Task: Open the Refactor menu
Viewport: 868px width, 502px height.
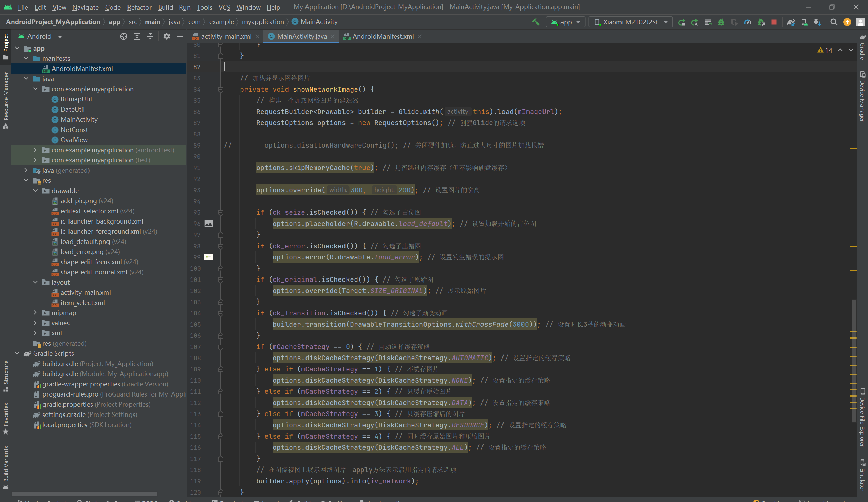Action: [x=139, y=7]
